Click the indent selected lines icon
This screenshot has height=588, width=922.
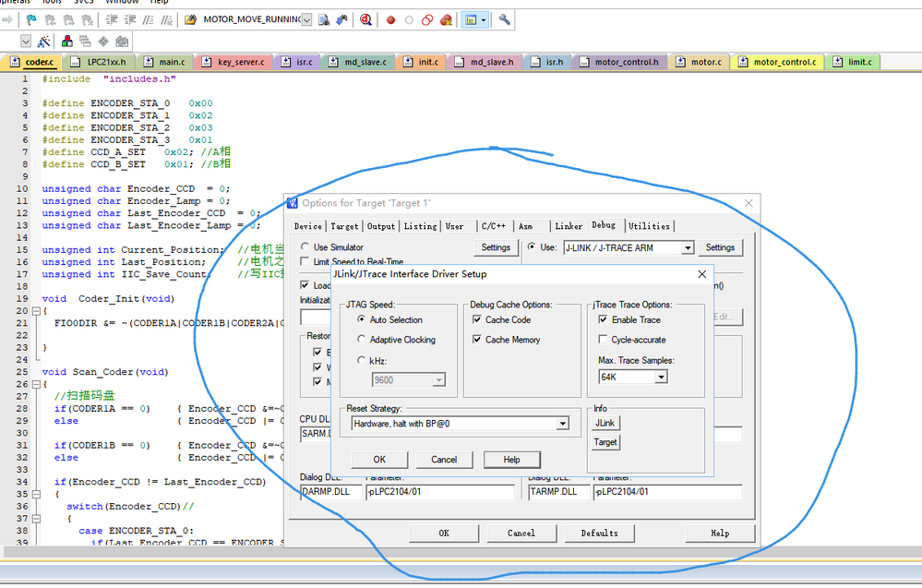[111, 20]
